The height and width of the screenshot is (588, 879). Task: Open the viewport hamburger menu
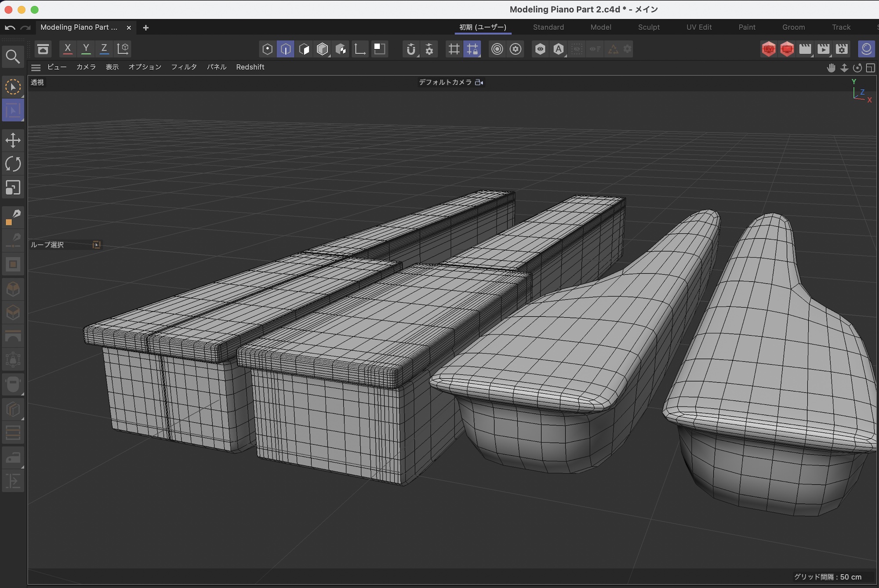tap(36, 67)
